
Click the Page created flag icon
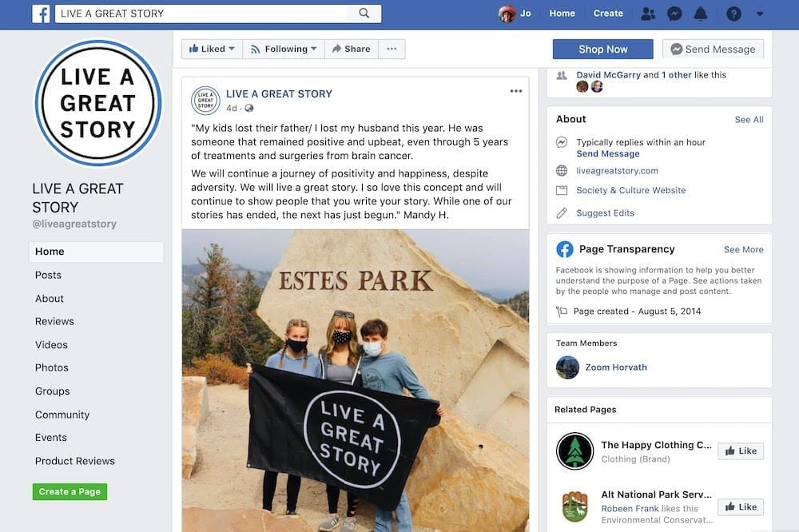[x=562, y=312]
